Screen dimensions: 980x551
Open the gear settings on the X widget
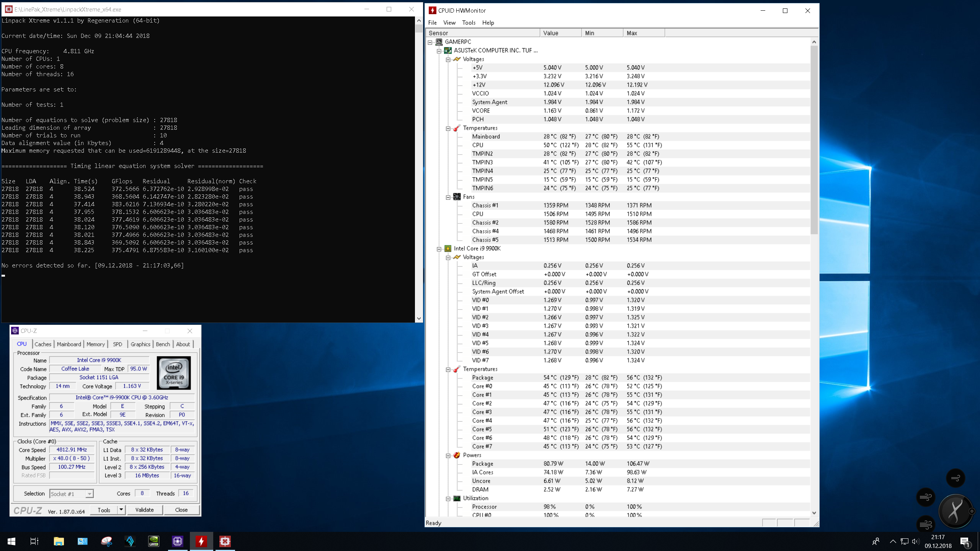(x=972, y=511)
